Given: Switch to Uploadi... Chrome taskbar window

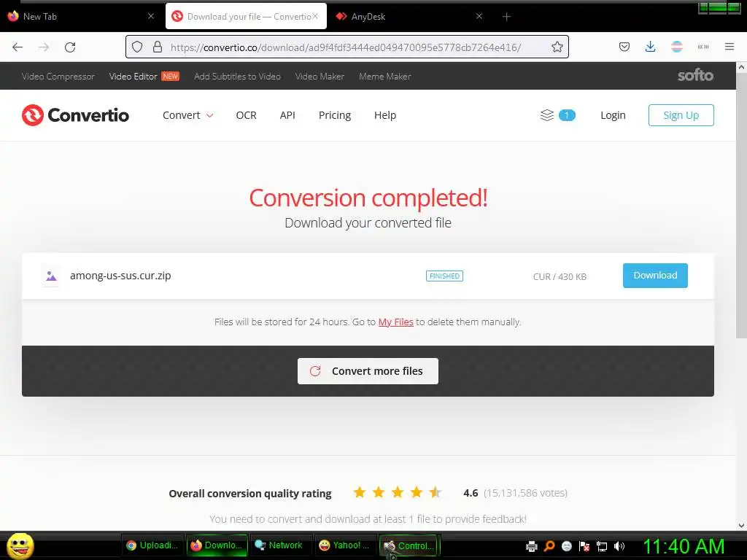Looking at the screenshot, I should [x=152, y=545].
